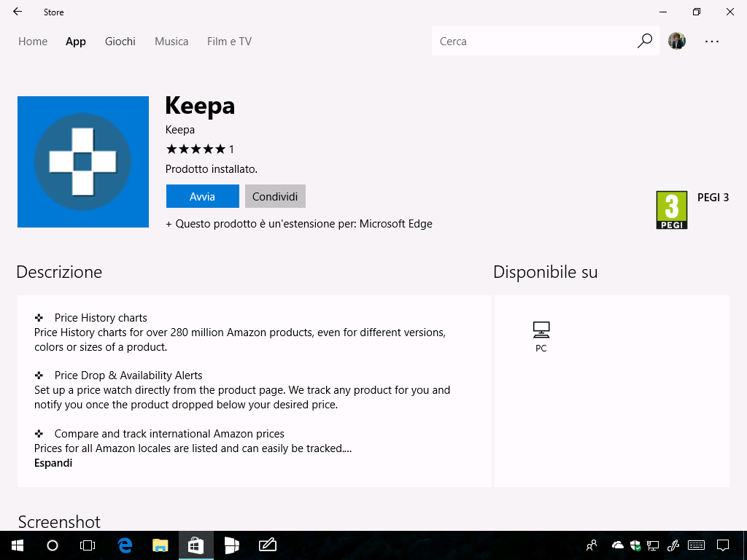Open the Giochi section
The image size is (747, 560).
coord(120,42)
